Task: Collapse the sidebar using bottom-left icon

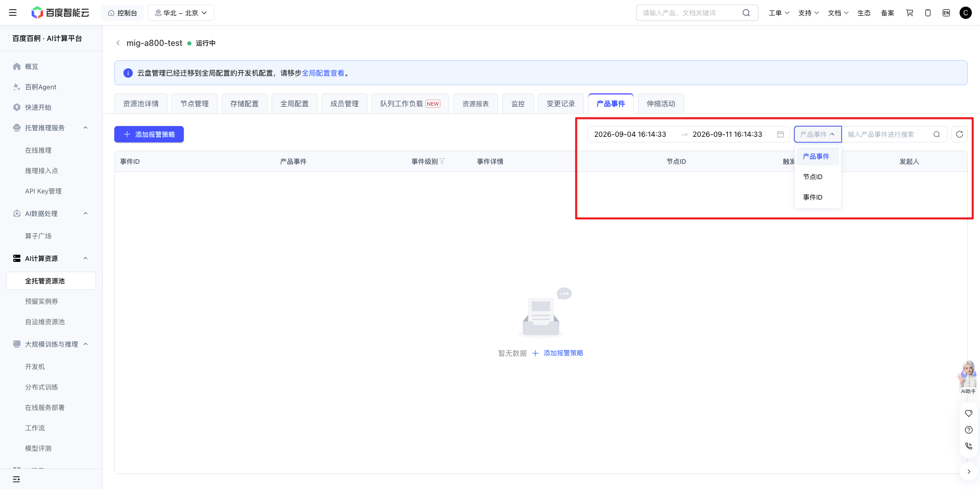Action: point(16,479)
